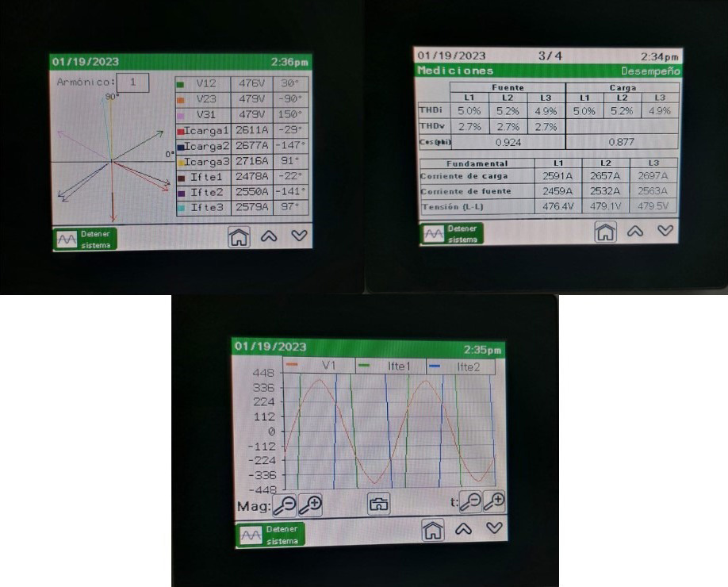
Task: Select the Desempeño tab on Mediciones screen
Action: (x=650, y=71)
